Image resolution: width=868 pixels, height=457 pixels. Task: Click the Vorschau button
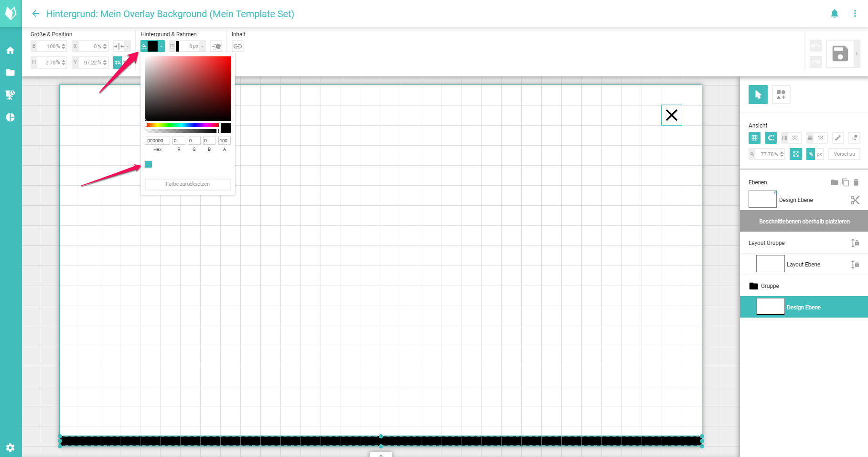point(844,154)
